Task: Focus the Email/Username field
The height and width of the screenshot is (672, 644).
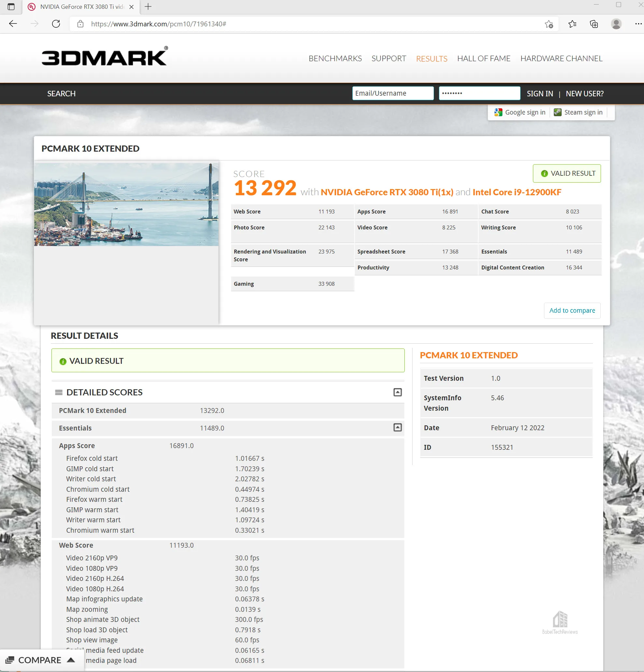Action: pos(393,93)
